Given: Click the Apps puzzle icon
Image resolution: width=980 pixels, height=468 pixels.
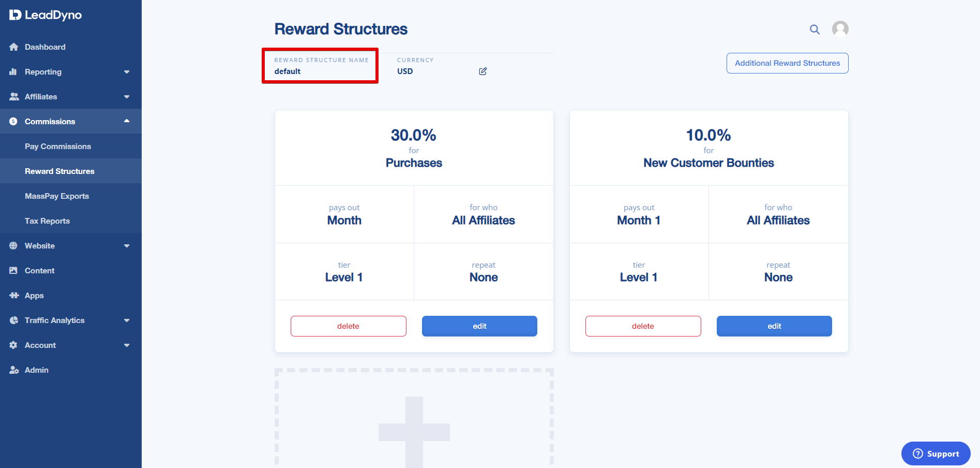Looking at the screenshot, I should point(14,296).
